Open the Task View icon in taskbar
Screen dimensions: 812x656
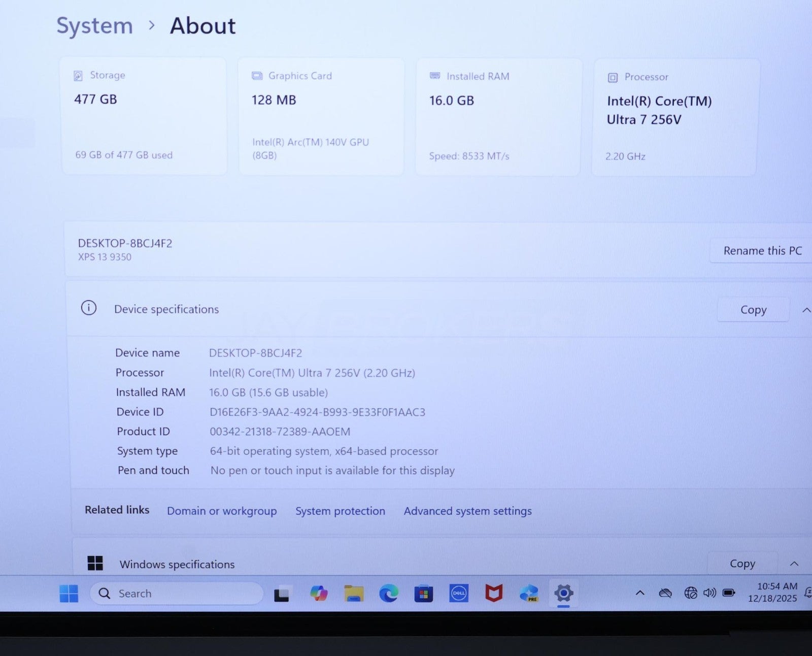(x=282, y=594)
